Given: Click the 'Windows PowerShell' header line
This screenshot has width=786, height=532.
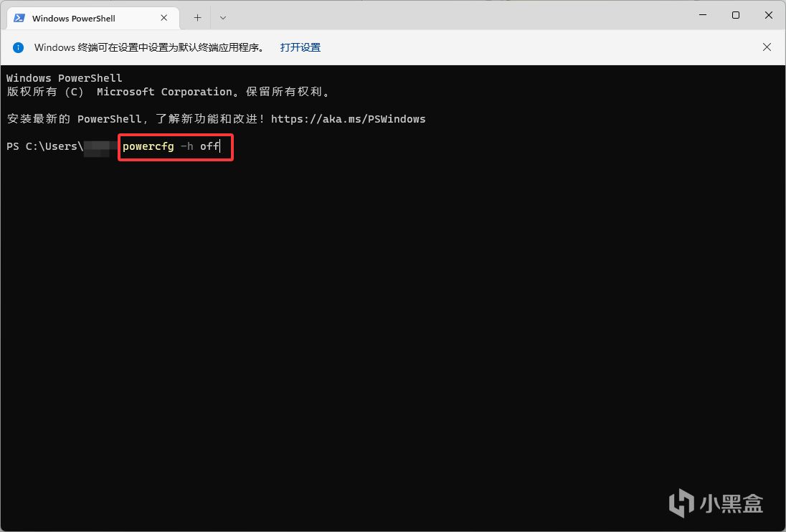Looking at the screenshot, I should pos(64,78).
